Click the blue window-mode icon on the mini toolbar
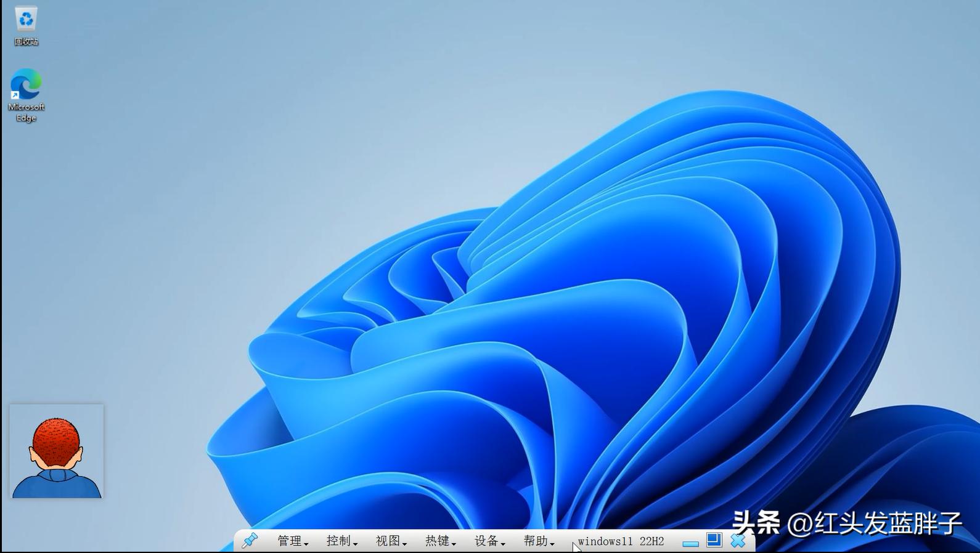980x553 pixels. point(714,540)
